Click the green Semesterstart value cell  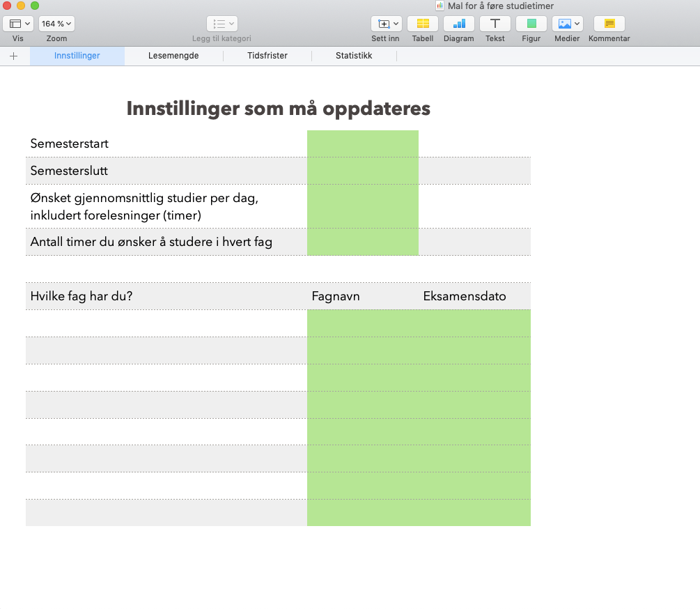pyautogui.click(x=362, y=144)
